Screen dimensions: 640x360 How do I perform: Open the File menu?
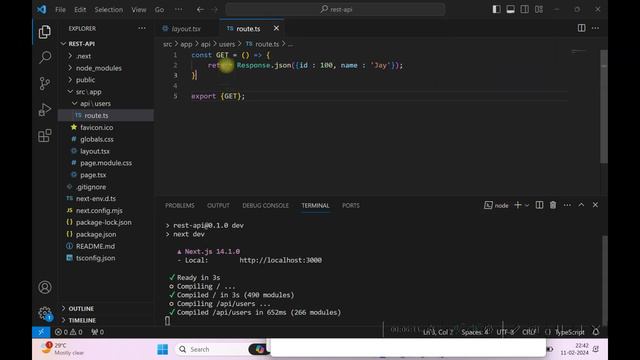60,9
